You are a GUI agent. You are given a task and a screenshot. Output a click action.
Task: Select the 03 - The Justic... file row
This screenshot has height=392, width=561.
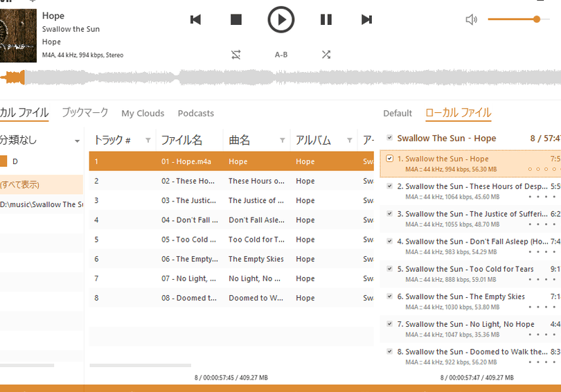point(231,200)
